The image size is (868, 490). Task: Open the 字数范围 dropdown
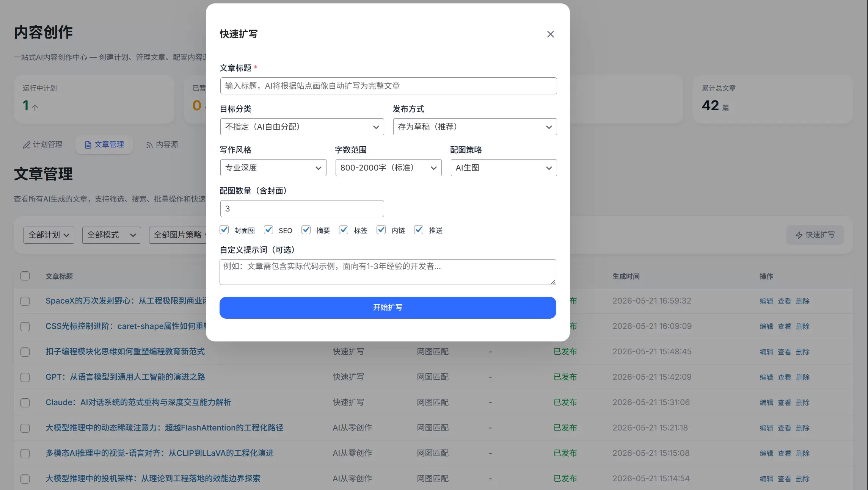tap(388, 168)
